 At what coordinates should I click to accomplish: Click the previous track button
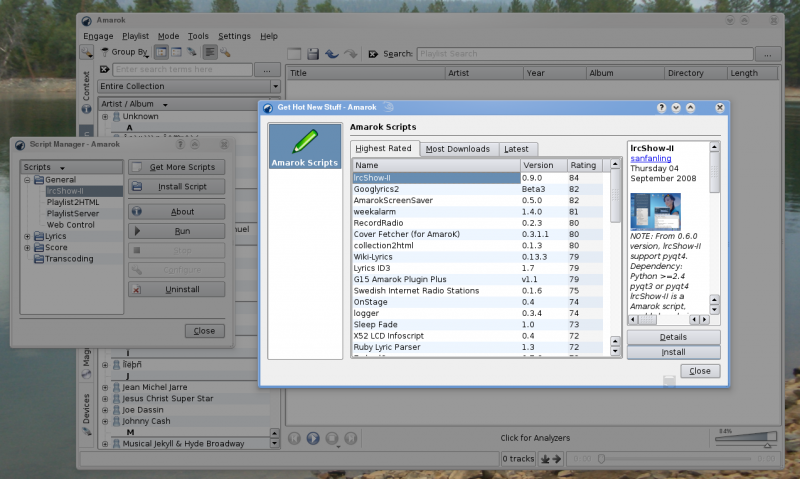[294, 438]
